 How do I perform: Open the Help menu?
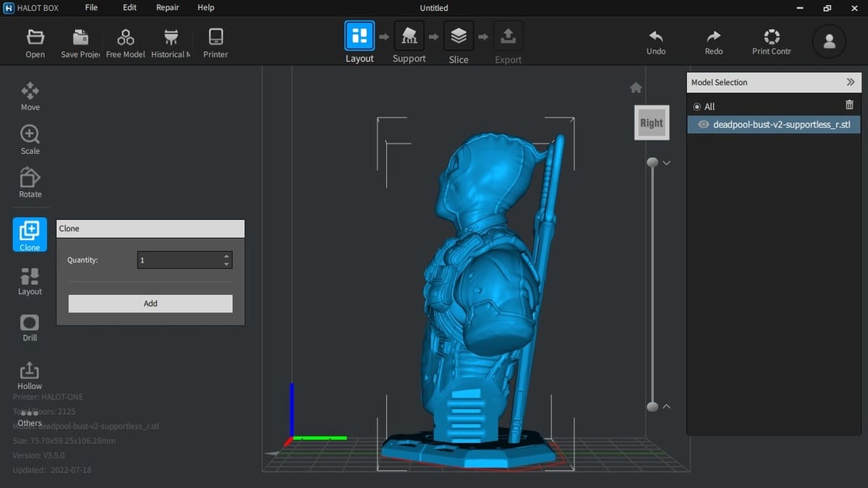point(206,8)
